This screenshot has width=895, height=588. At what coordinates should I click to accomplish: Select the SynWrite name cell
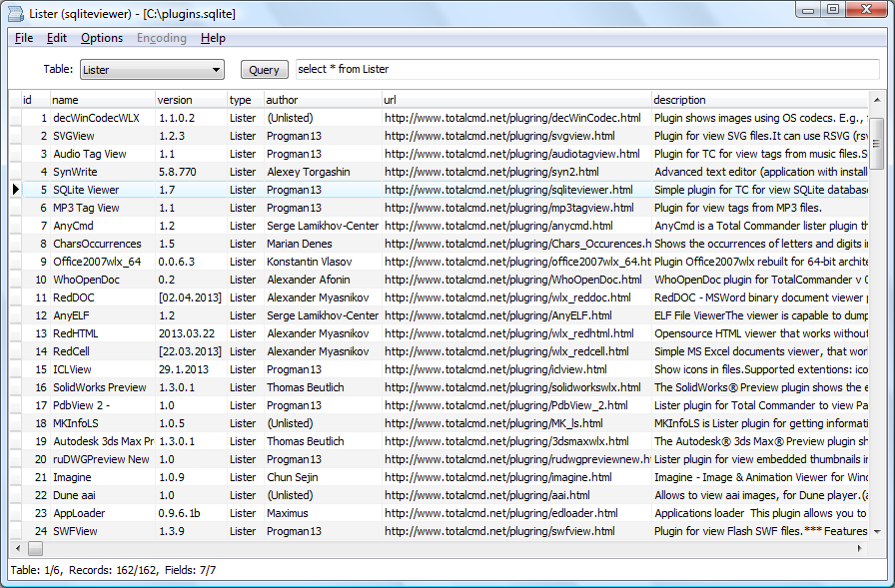coord(102,173)
